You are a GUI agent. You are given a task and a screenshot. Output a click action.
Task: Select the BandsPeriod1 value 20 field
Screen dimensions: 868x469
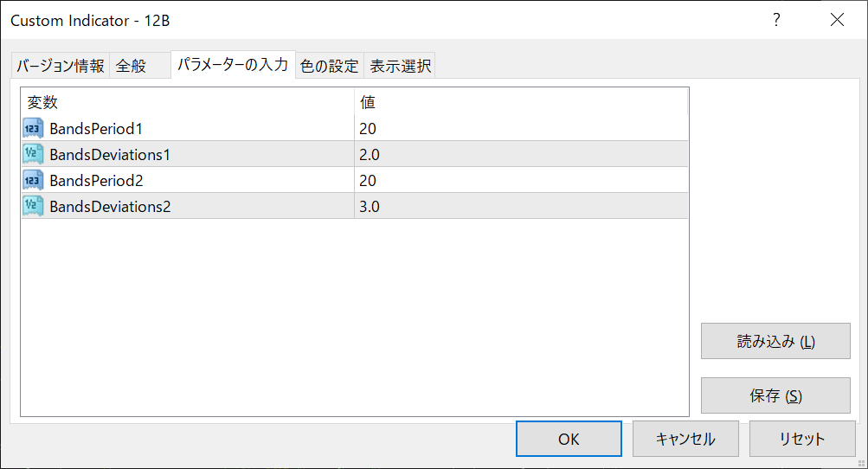[x=519, y=129]
